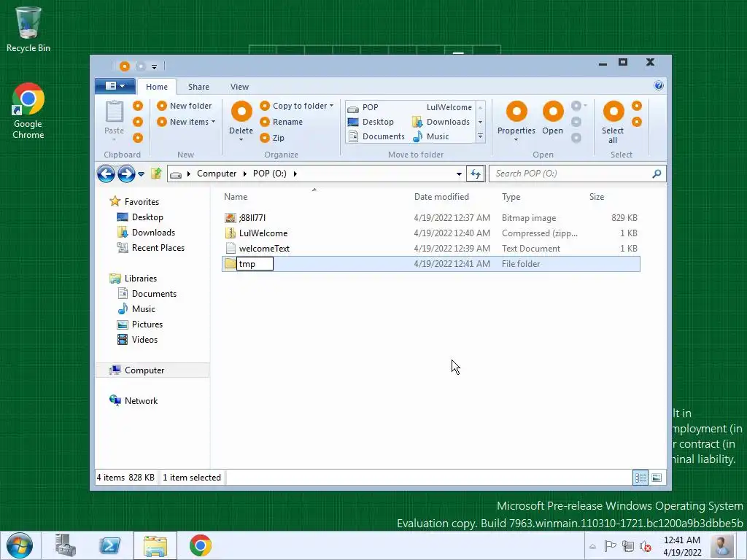The image size is (747, 560).
Task: Select the ;88ll77l bitmap file
Action: (x=430, y=218)
